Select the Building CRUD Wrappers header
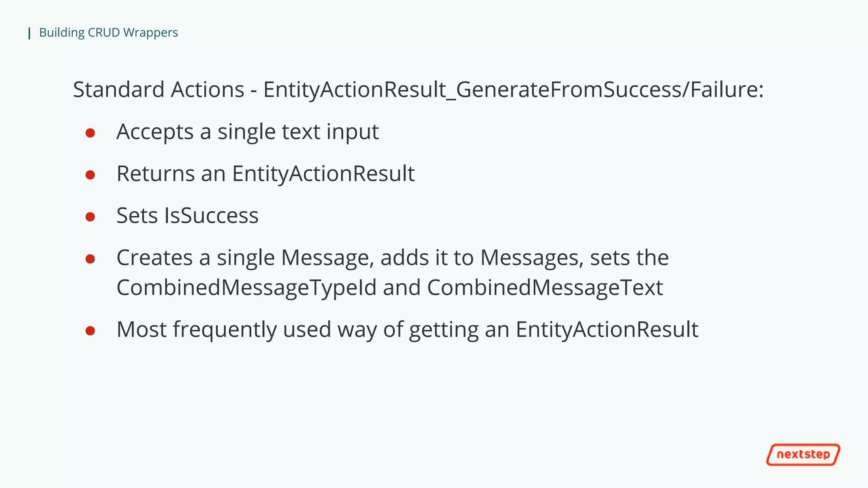This screenshot has height=488, width=868. coord(108,33)
